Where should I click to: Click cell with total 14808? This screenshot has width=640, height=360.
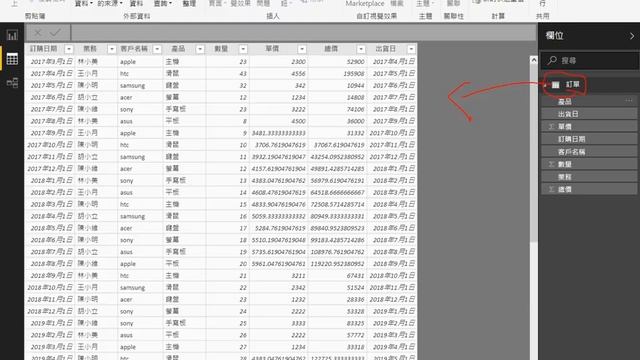[338, 97]
